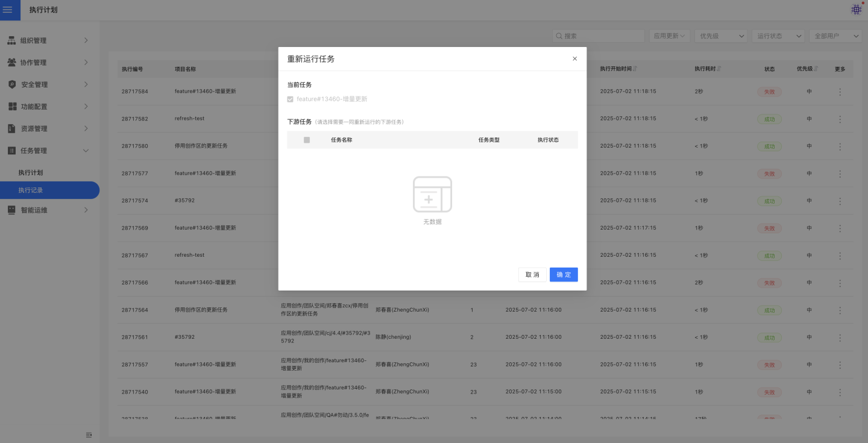Click the 组织管理 sidebar icon
This screenshot has height=443, width=868.
pos(11,40)
